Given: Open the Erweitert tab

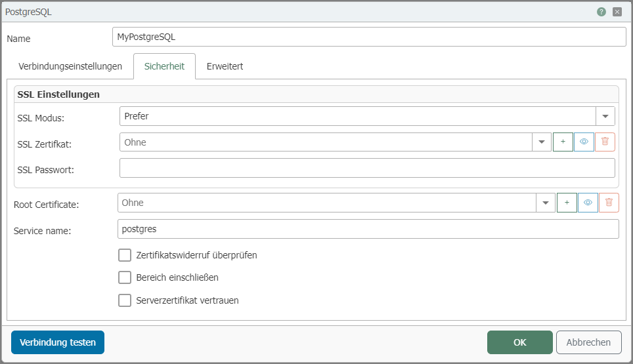Looking at the screenshot, I should (x=225, y=66).
